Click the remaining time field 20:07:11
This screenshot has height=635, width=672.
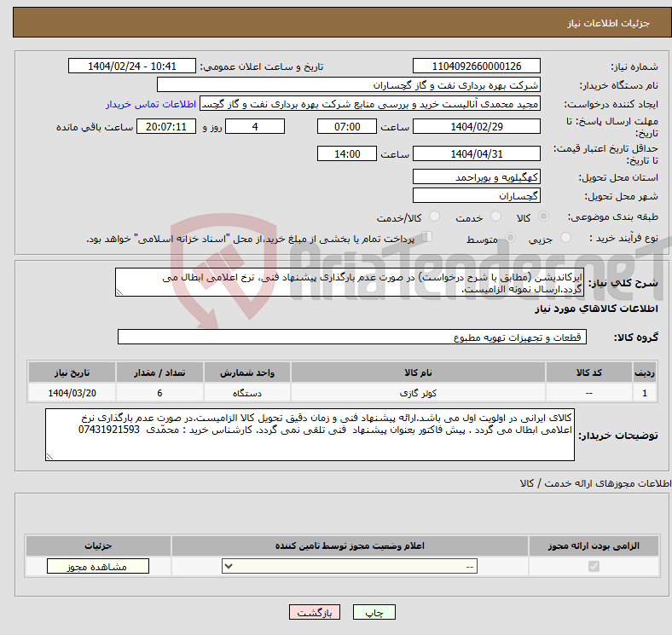(x=166, y=126)
